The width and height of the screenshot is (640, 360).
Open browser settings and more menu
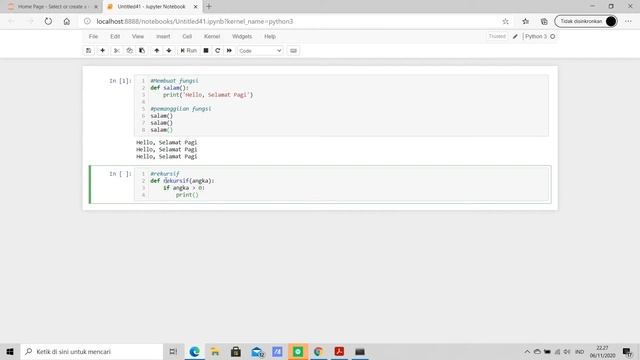(628, 21)
